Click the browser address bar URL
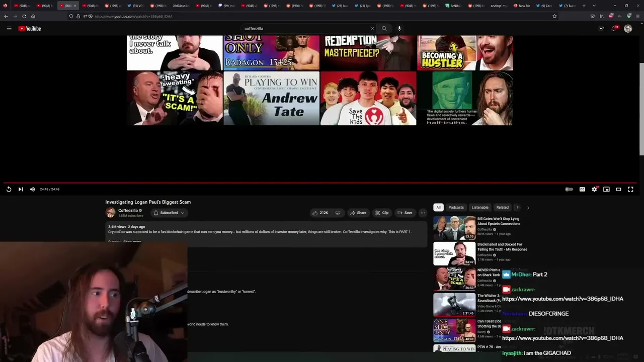The width and height of the screenshot is (644, 362). point(133,17)
